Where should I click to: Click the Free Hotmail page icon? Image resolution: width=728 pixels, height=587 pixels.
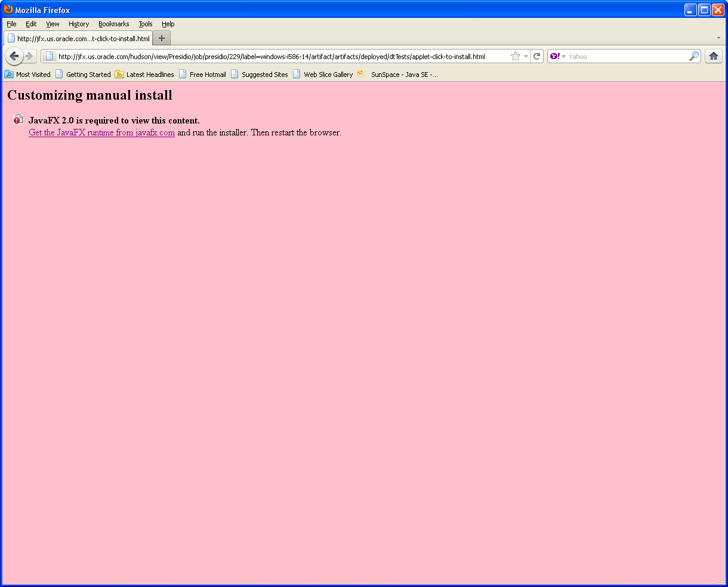pos(183,75)
